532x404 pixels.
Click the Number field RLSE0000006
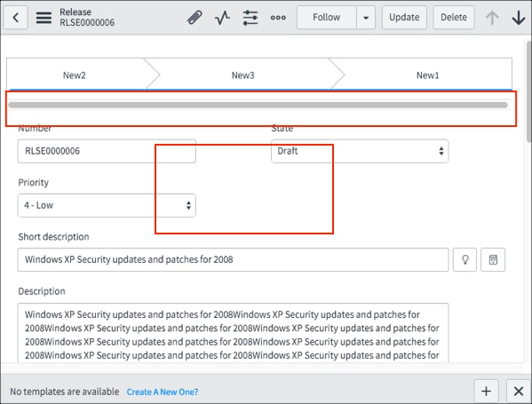point(107,151)
